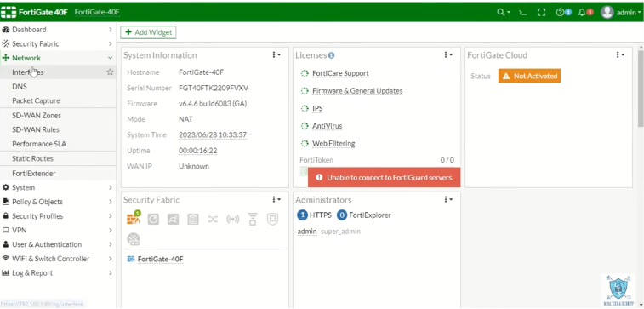
Task: Expand the System menu
Action: point(58,187)
